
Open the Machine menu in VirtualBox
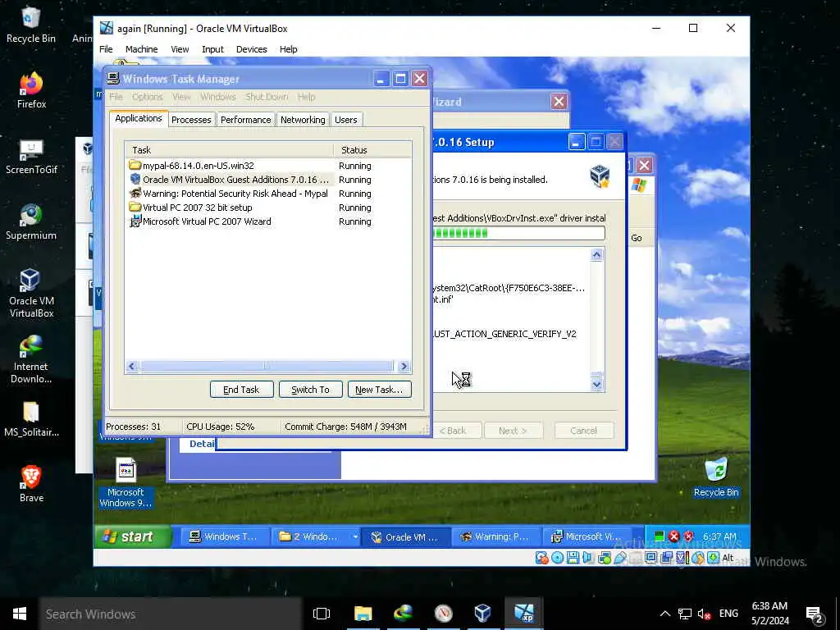click(x=141, y=49)
